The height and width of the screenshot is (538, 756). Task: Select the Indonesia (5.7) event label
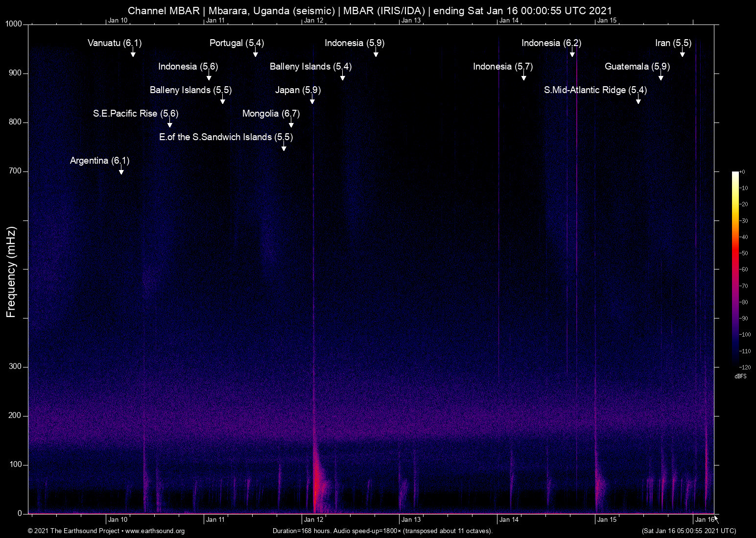tap(503, 67)
